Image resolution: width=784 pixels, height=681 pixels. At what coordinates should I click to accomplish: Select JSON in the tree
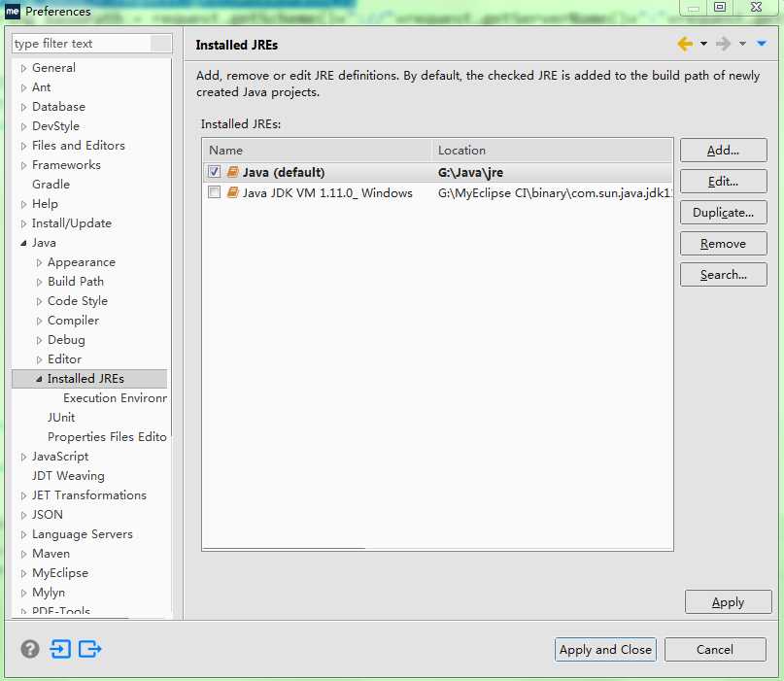(48, 515)
